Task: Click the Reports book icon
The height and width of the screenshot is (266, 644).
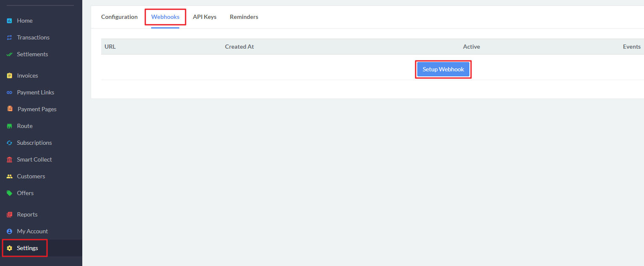Action: coord(10,214)
